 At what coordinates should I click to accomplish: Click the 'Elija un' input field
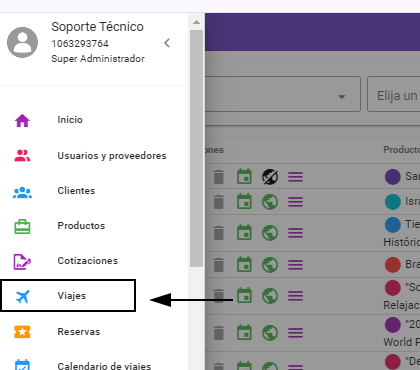click(394, 94)
